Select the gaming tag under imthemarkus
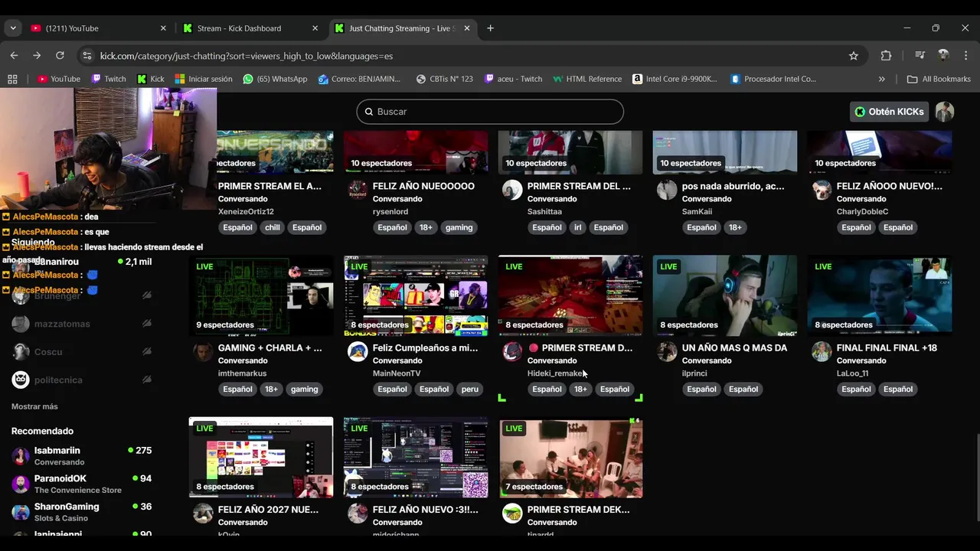980x551 pixels. (304, 390)
